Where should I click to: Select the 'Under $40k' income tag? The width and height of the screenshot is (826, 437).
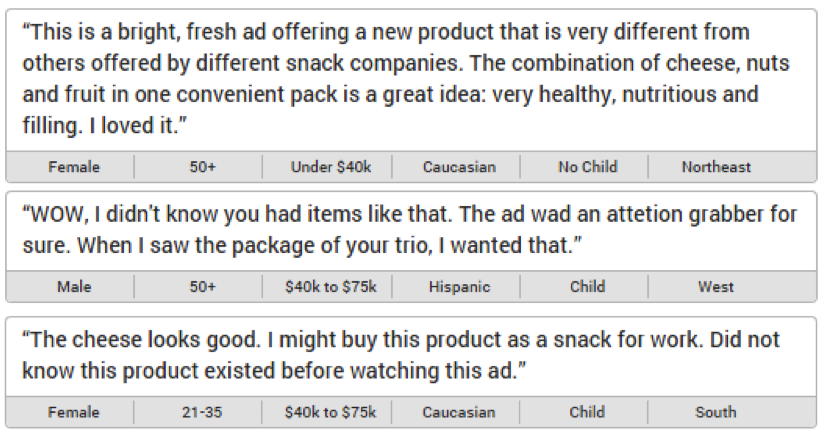(331, 167)
